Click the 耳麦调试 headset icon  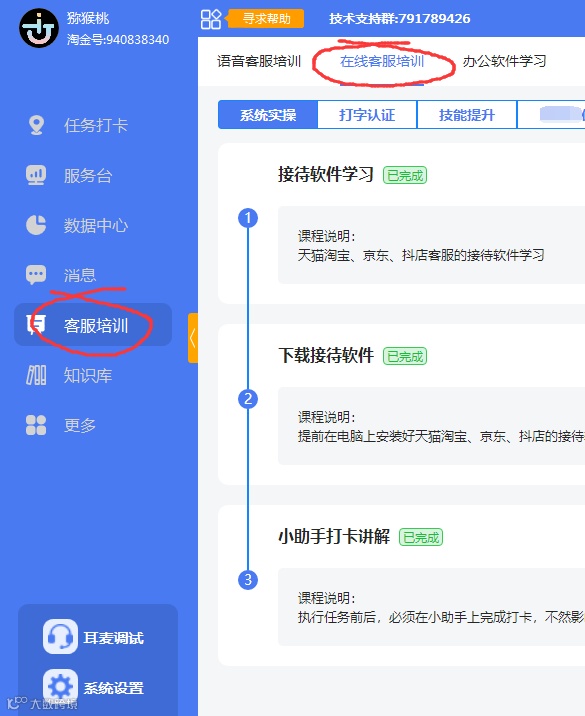click(60, 637)
